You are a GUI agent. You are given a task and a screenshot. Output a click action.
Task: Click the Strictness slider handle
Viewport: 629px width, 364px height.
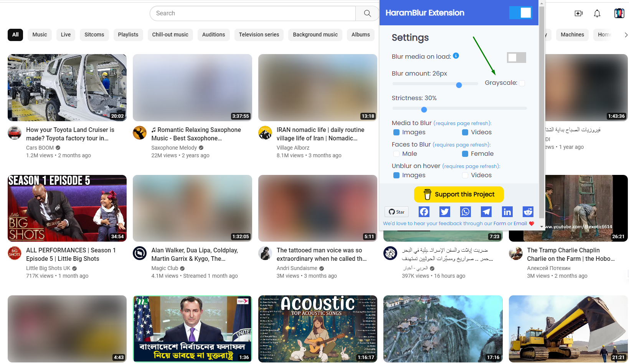pyautogui.click(x=424, y=110)
